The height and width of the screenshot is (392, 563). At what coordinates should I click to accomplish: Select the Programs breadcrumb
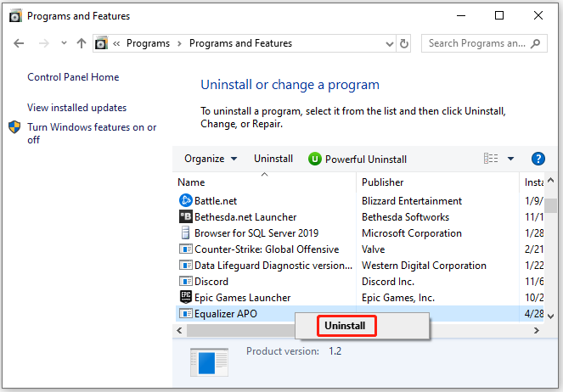pos(148,43)
